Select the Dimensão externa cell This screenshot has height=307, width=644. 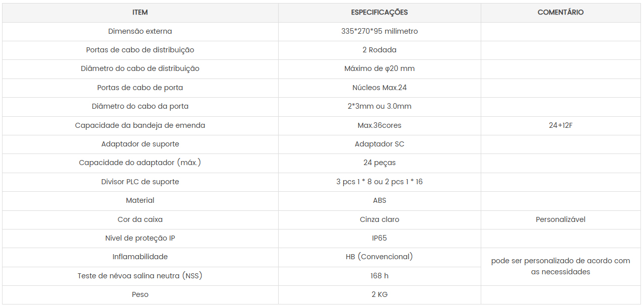(x=140, y=31)
